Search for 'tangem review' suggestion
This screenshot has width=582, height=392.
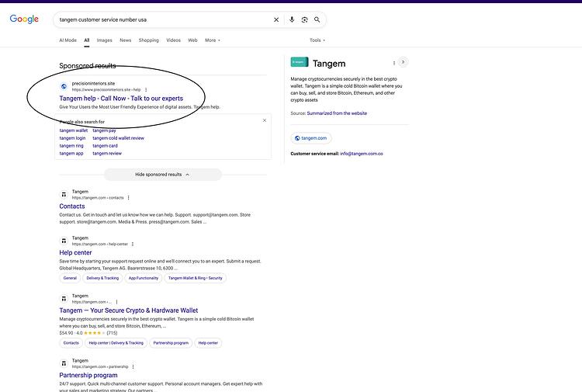coord(107,154)
